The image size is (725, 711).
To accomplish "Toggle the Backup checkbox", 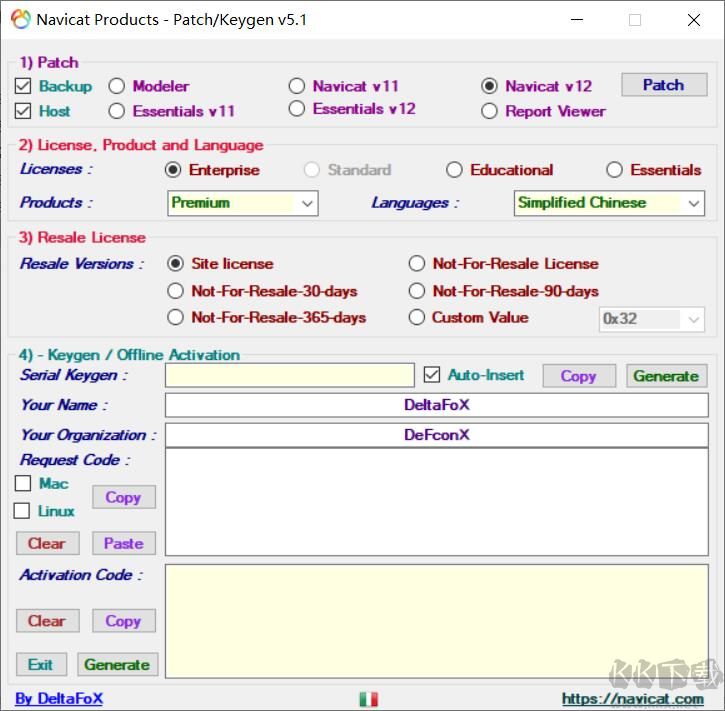I will pyautogui.click(x=23, y=86).
